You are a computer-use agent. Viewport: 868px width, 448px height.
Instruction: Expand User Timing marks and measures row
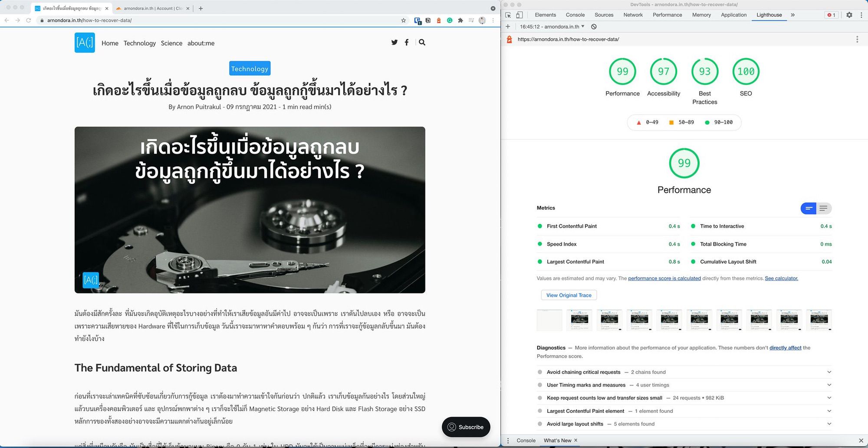684,385
